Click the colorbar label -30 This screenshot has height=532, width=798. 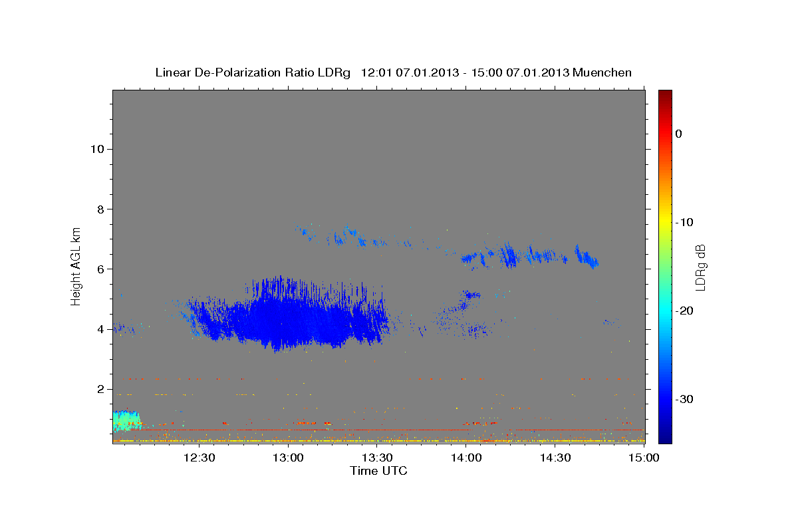(685, 399)
